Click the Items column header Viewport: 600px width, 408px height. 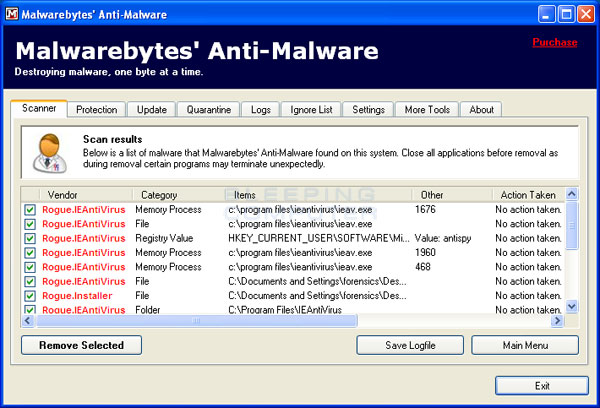tap(318, 195)
